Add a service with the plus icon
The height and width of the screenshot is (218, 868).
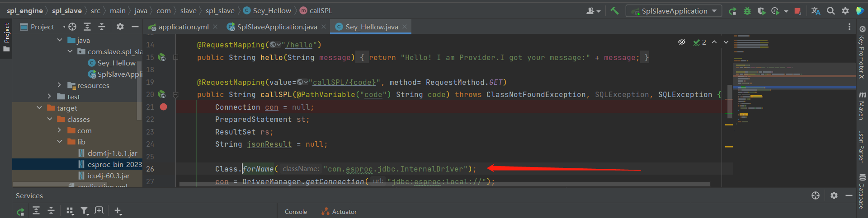[x=118, y=211]
